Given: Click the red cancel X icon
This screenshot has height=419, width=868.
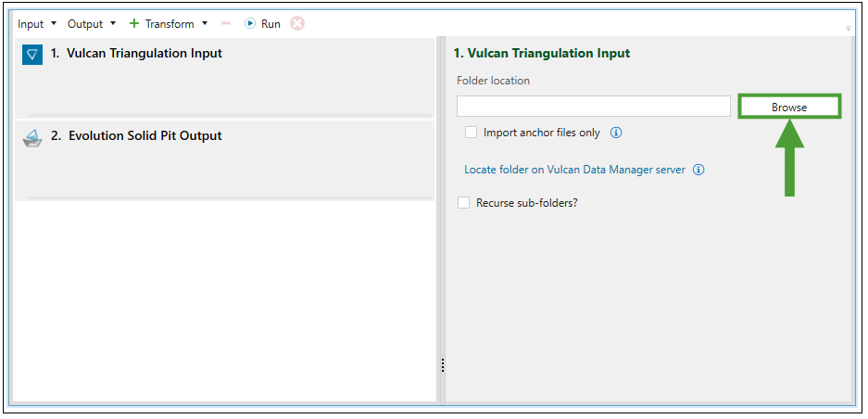Looking at the screenshot, I should pyautogui.click(x=297, y=24).
